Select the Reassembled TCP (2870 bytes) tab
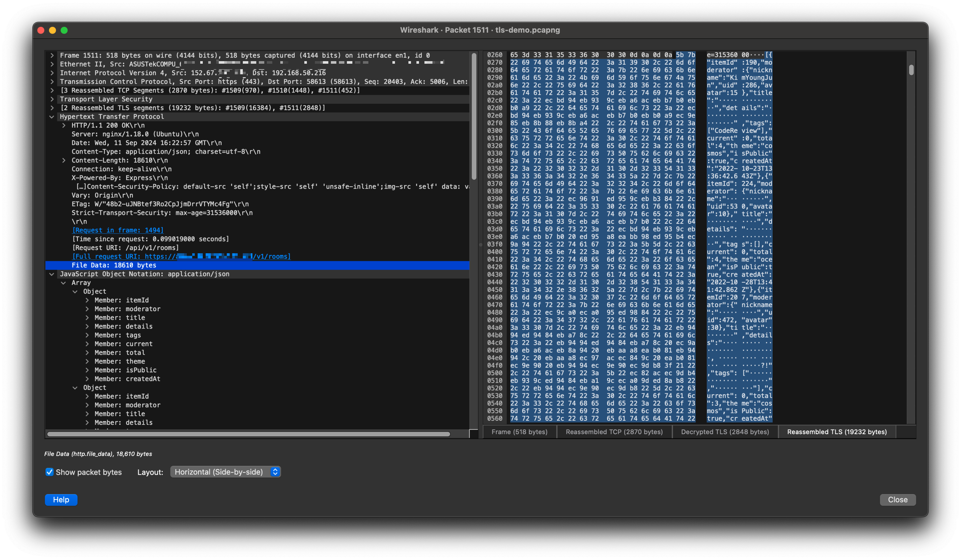This screenshot has height=560, width=961. [x=614, y=432]
